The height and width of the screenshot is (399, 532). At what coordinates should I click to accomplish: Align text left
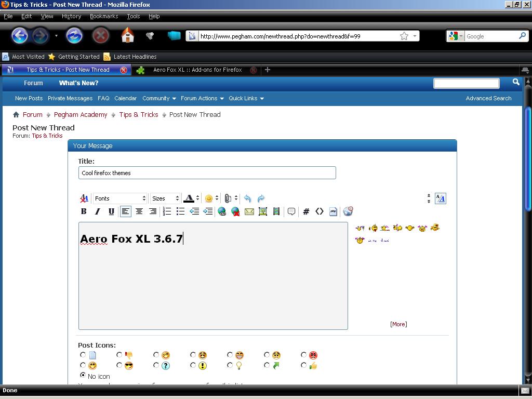(x=126, y=211)
